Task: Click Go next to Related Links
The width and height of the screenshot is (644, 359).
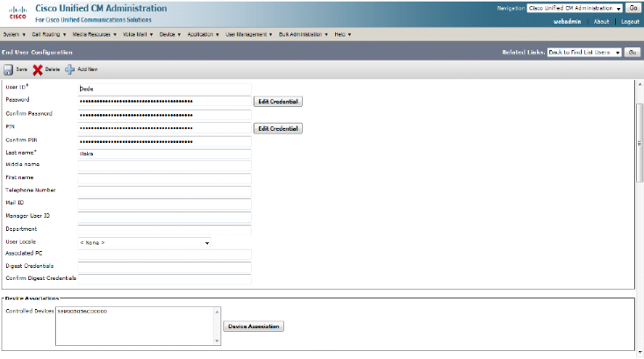Action: [x=633, y=53]
